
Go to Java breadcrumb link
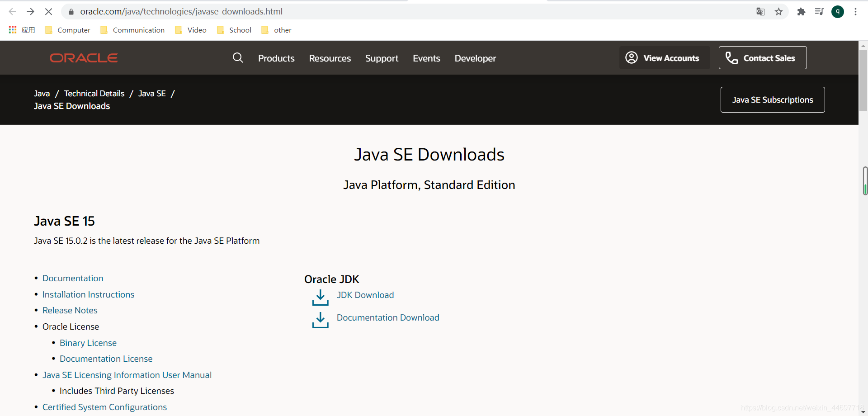tap(42, 94)
